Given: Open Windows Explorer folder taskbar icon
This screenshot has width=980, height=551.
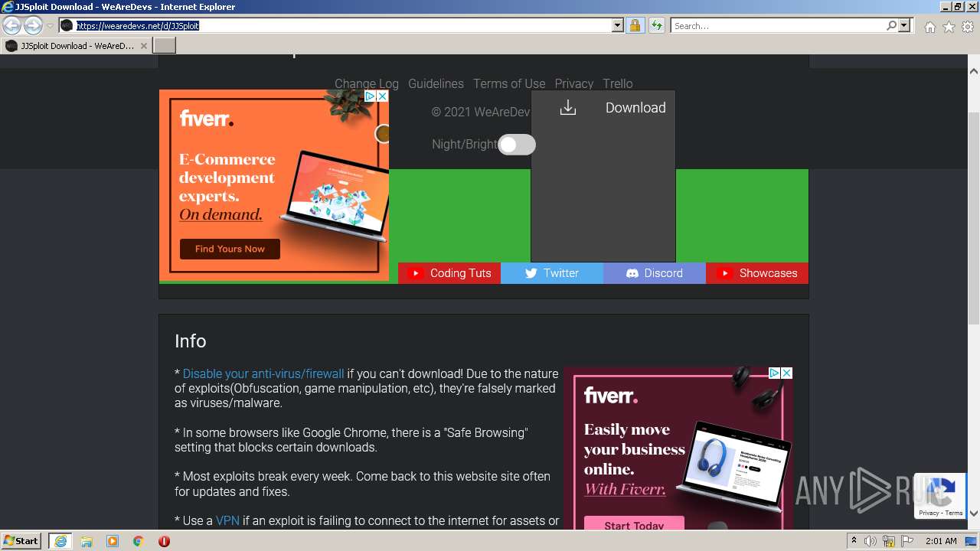Looking at the screenshot, I should point(87,541).
